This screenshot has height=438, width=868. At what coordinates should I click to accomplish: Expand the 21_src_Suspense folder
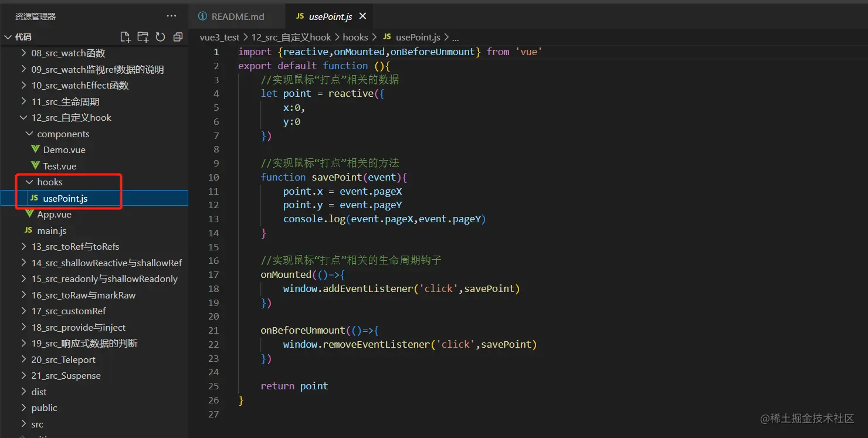point(23,375)
